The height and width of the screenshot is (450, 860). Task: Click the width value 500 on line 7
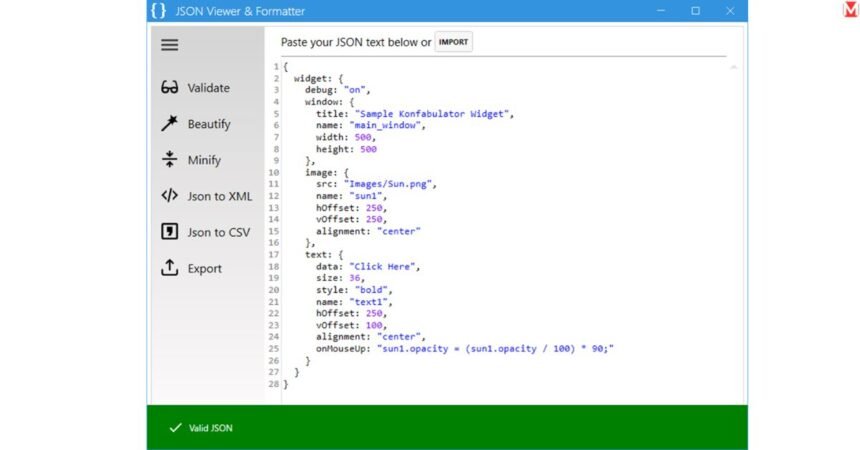click(x=363, y=137)
